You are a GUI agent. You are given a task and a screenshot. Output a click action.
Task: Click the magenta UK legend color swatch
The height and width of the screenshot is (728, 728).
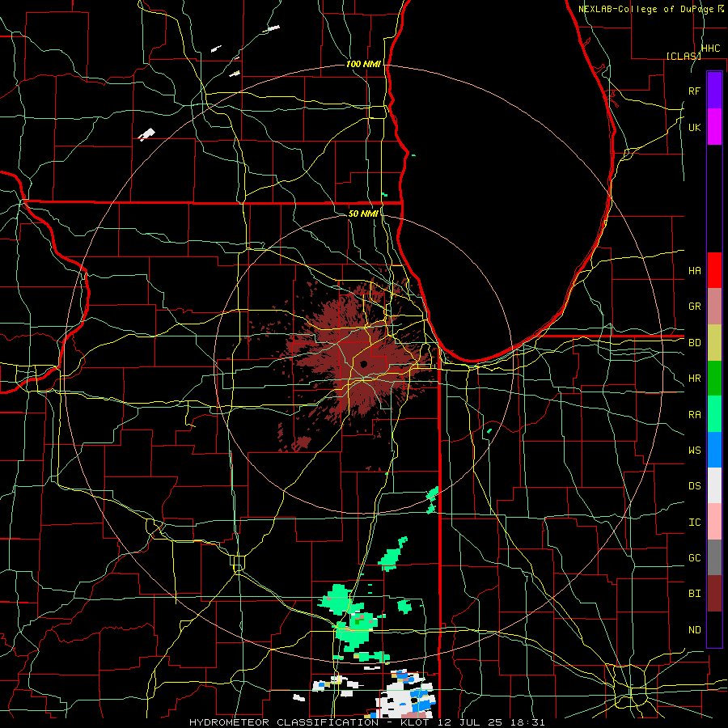pos(714,127)
